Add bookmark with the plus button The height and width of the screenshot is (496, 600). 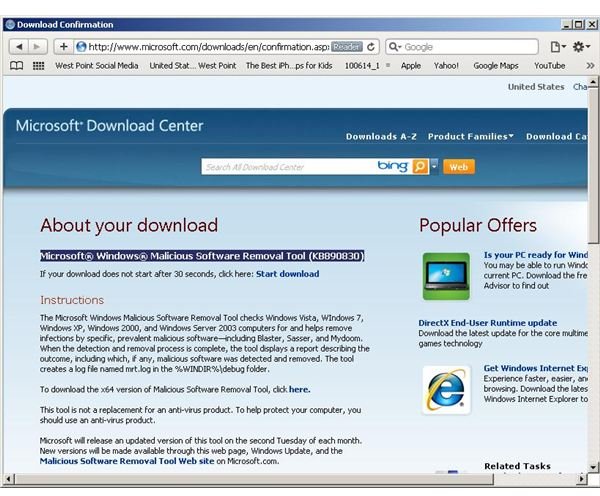coord(64,47)
